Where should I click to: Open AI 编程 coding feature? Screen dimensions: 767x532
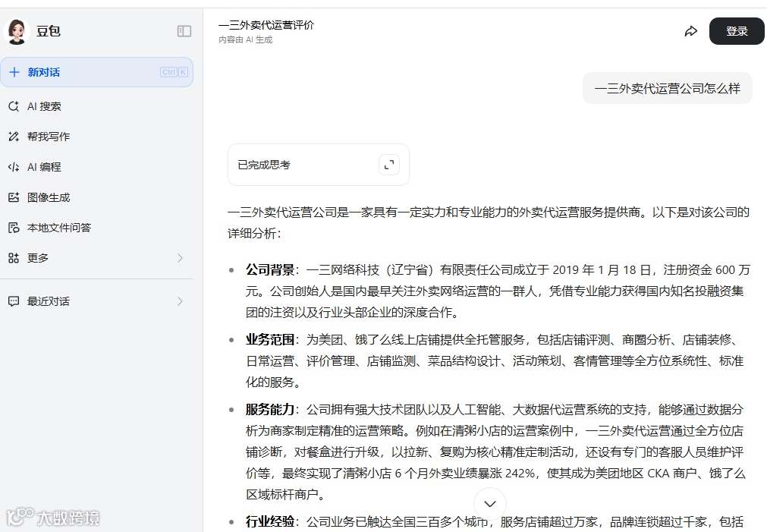tap(97, 167)
